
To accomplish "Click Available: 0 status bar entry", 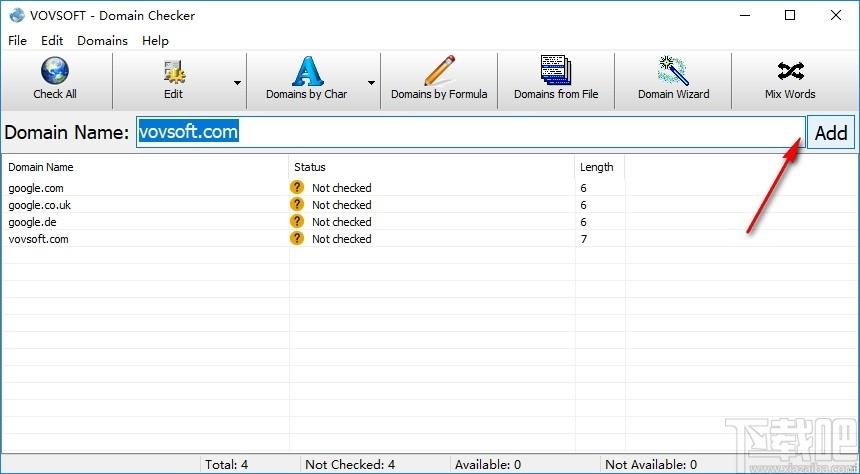I will (488, 465).
